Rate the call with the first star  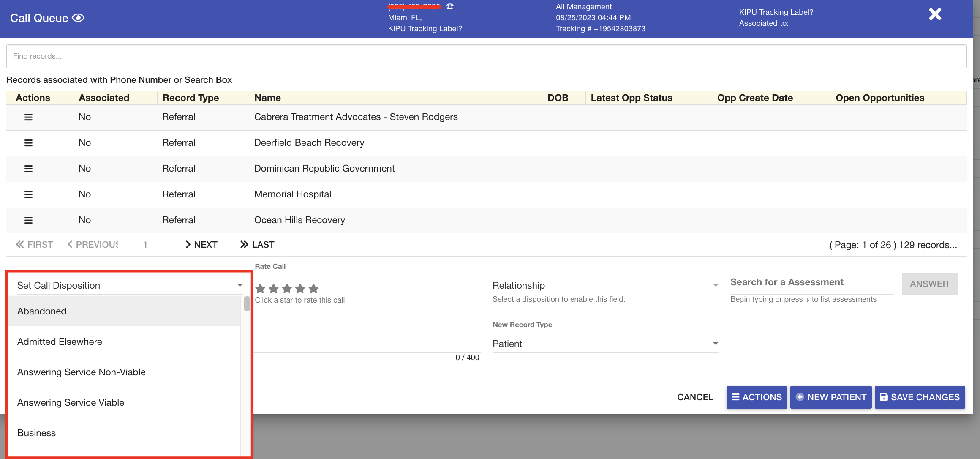[261, 289]
